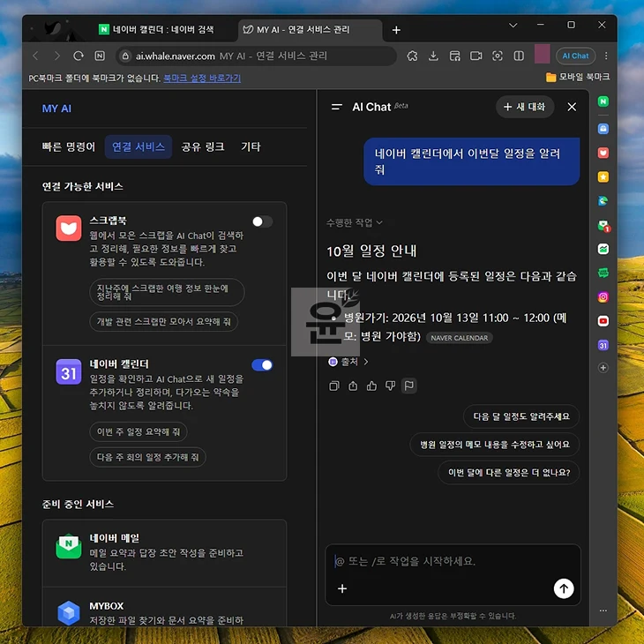Add attachment with plus icon in chat input
The width and height of the screenshot is (644, 644).
[342, 588]
